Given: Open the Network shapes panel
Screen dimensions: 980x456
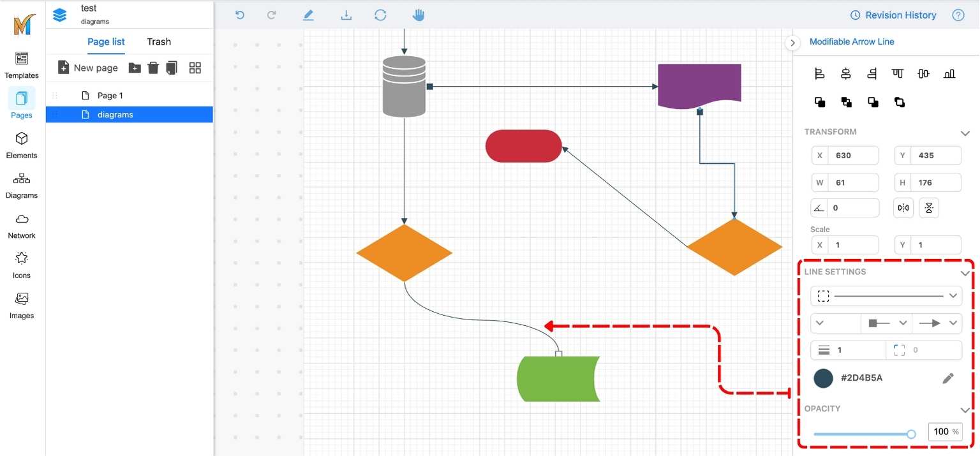Looking at the screenshot, I should (22, 226).
